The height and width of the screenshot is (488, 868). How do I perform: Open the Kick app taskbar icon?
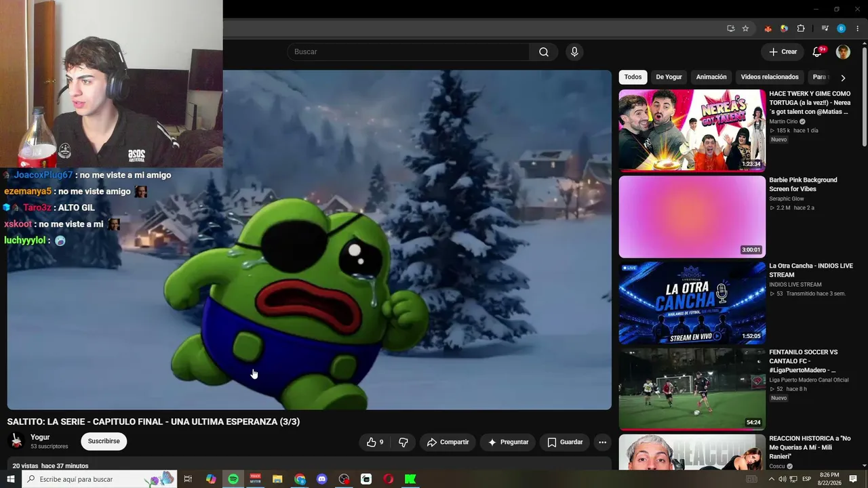click(410, 479)
